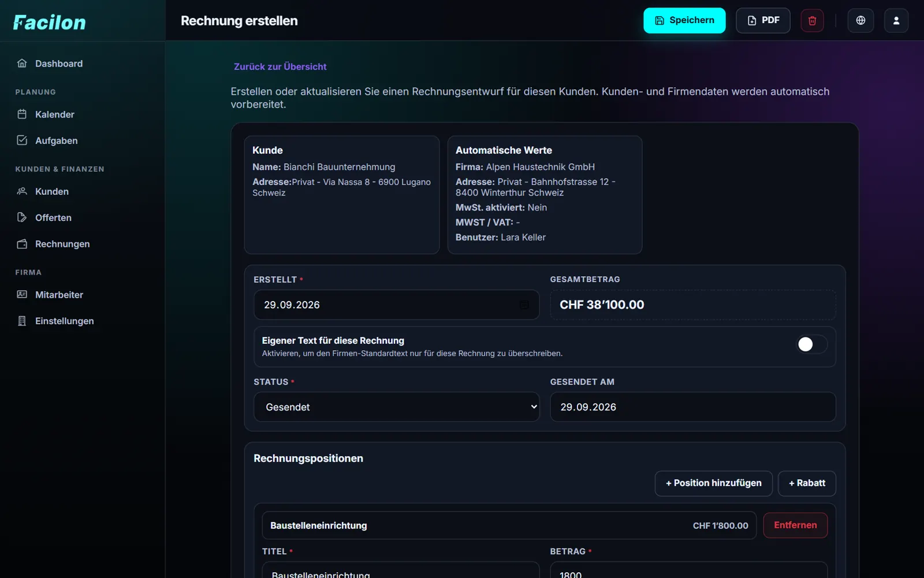
Task: Open the Status dropdown showing Gesendet
Action: [396, 407]
